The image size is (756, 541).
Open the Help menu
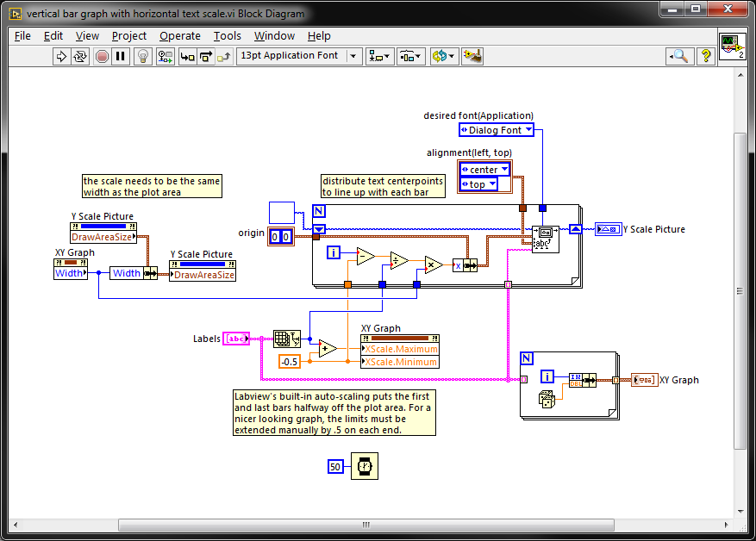click(x=319, y=36)
